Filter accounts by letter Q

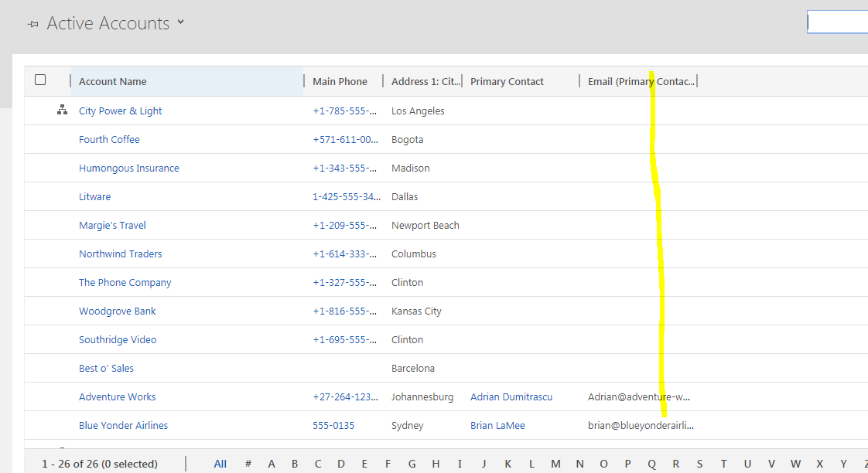pos(651,464)
